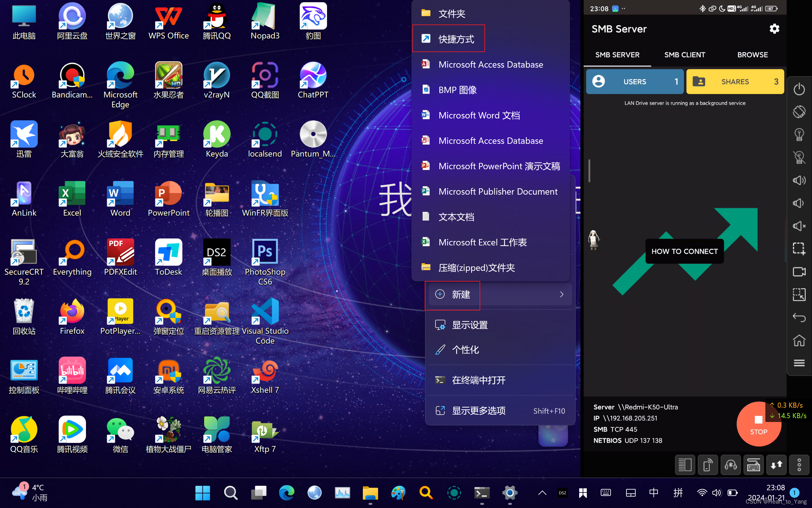Select the AnLink desktop icon
The height and width of the screenshot is (508, 812).
24,198
